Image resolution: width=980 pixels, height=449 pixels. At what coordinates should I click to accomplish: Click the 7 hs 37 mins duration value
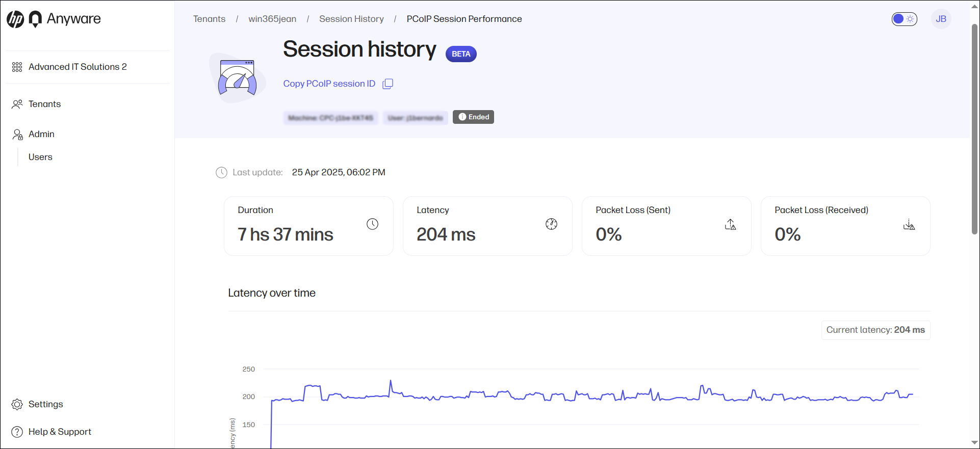[x=285, y=234]
